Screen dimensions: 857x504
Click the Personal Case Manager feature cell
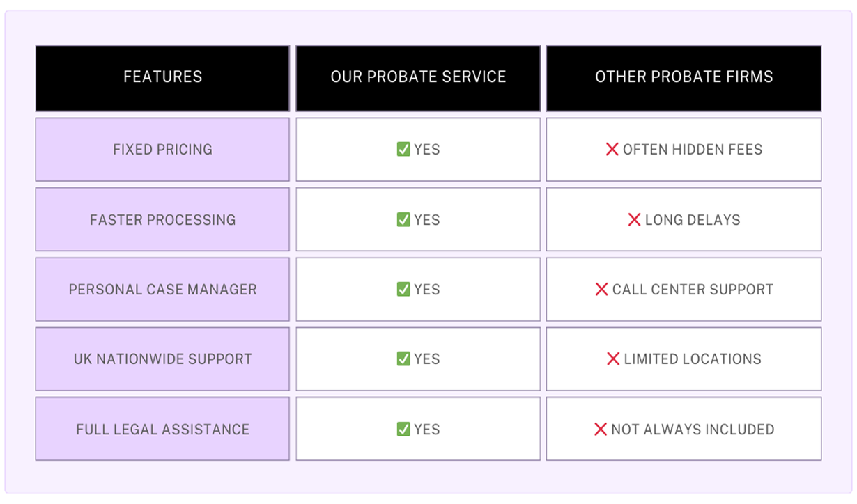point(162,289)
